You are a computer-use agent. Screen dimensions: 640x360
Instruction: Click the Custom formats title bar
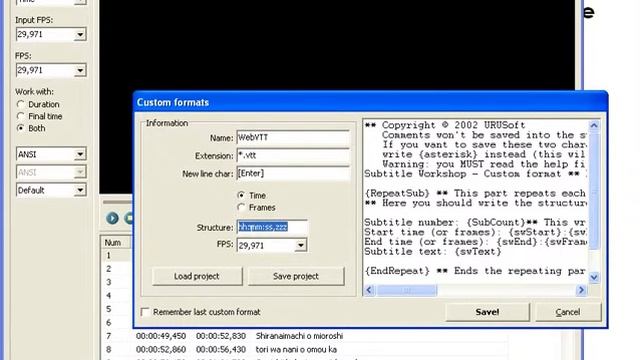point(370,102)
